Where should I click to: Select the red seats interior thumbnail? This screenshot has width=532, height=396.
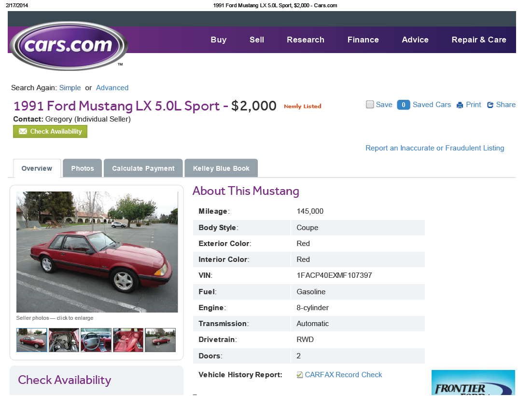pyautogui.click(x=128, y=340)
